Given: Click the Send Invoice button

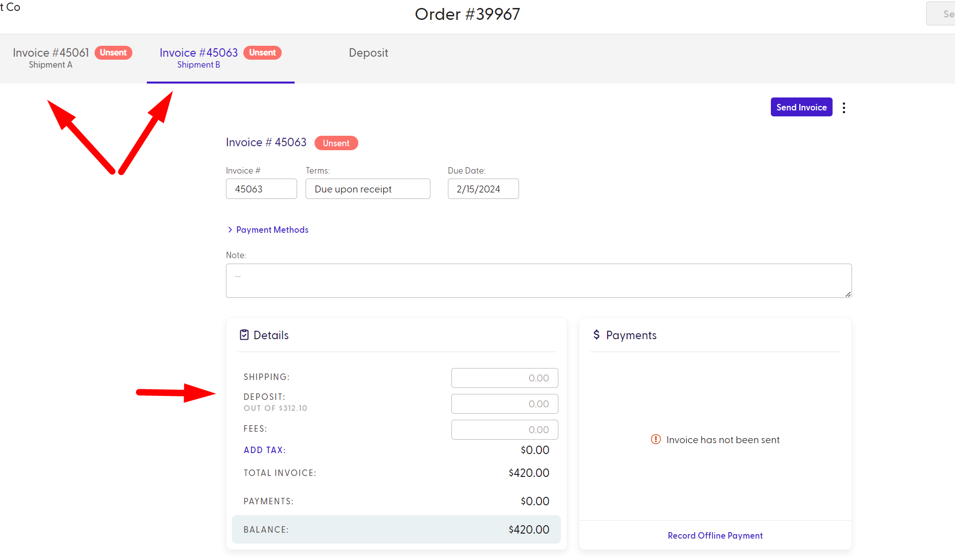Looking at the screenshot, I should 801,107.
